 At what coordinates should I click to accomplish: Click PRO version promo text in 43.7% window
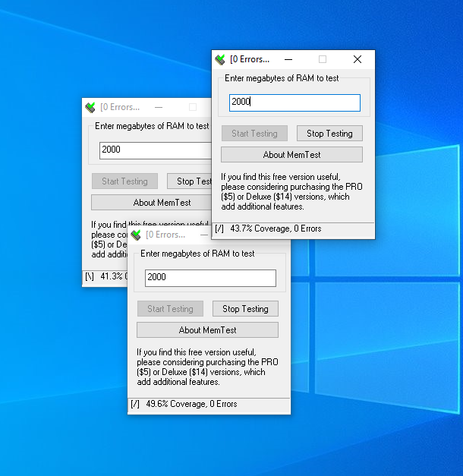[x=291, y=192]
